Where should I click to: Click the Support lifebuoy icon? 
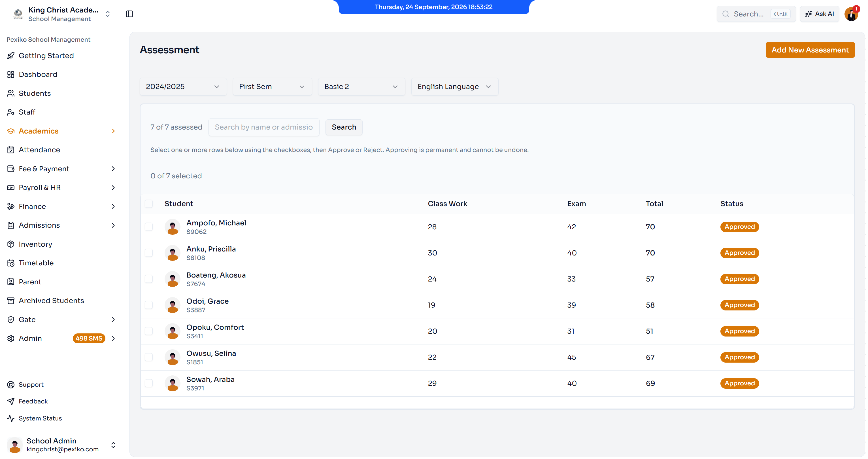click(x=11, y=384)
